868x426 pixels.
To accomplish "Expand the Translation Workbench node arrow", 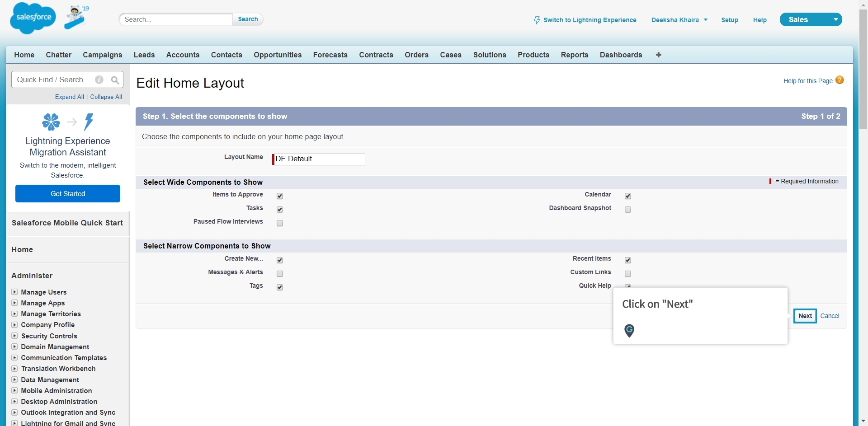I will coord(14,368).
